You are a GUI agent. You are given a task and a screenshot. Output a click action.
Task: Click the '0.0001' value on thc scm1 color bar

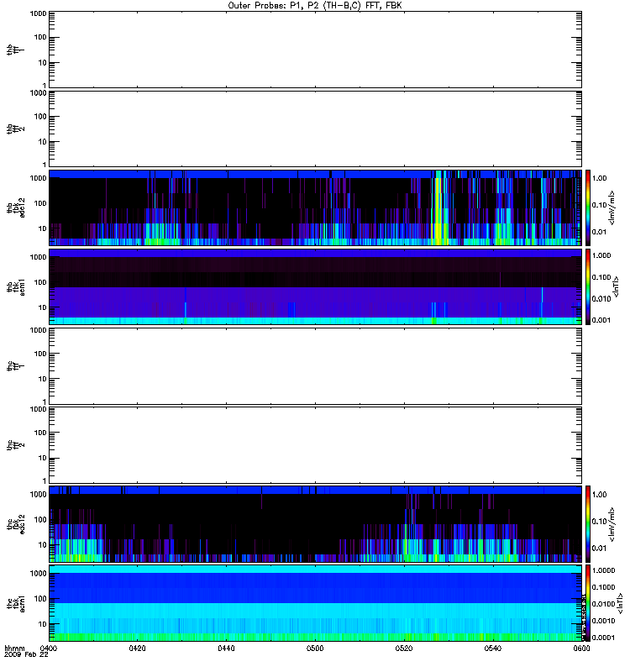[603, 638]
